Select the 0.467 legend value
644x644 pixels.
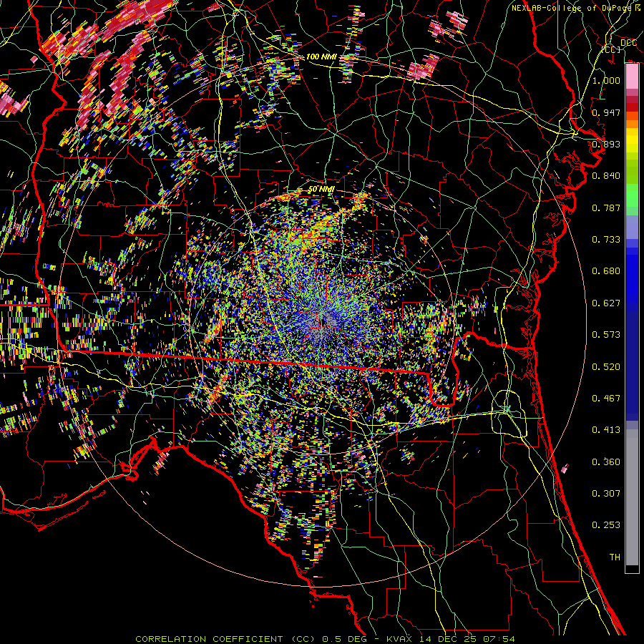(606, 399)
